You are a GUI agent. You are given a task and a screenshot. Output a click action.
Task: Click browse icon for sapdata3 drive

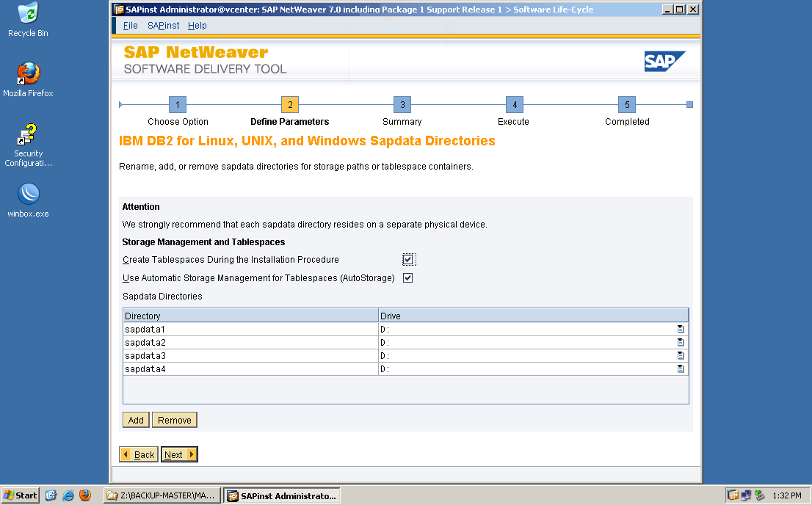point(681,356)
